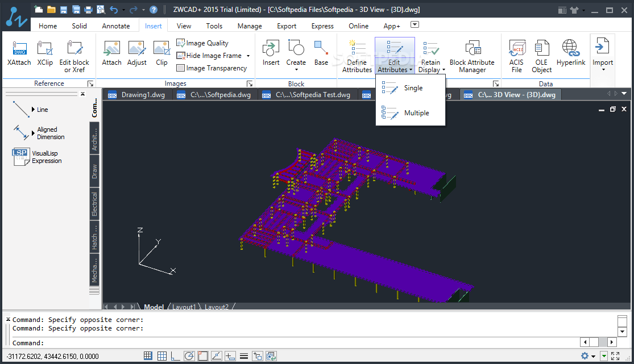Click the Attach image tool
634x364 pixels.
click(x=111, y=53)
